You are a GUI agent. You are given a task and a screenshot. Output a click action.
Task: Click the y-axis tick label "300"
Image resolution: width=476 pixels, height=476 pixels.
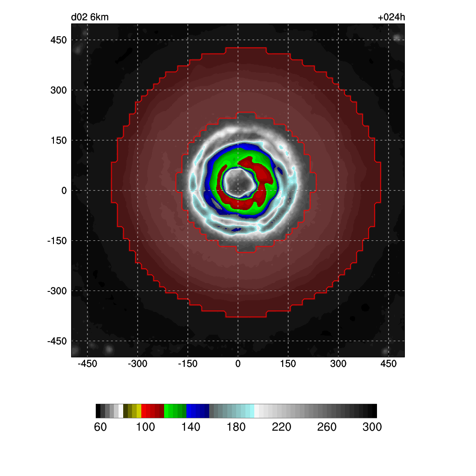click(x=59, y=90)
